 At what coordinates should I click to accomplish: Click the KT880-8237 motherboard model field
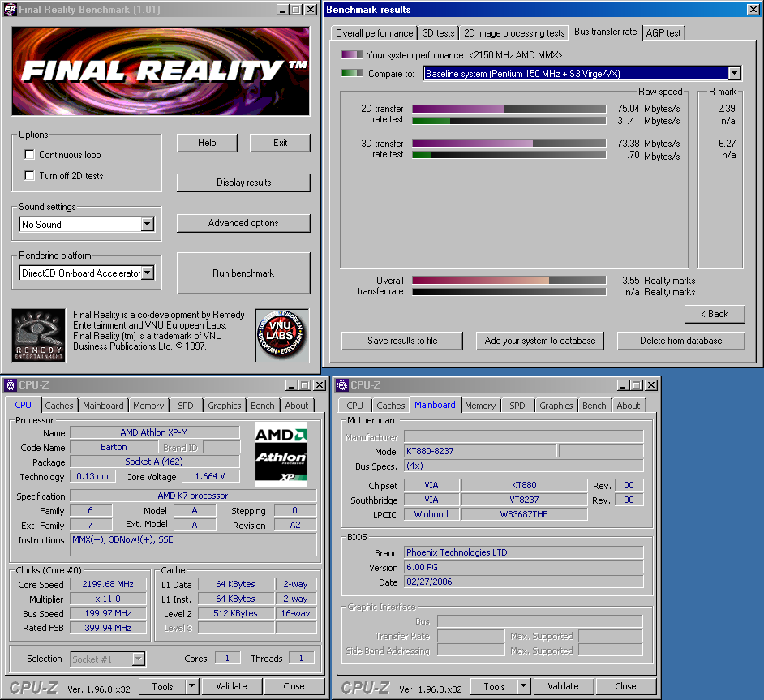click(x=480, y=451)
